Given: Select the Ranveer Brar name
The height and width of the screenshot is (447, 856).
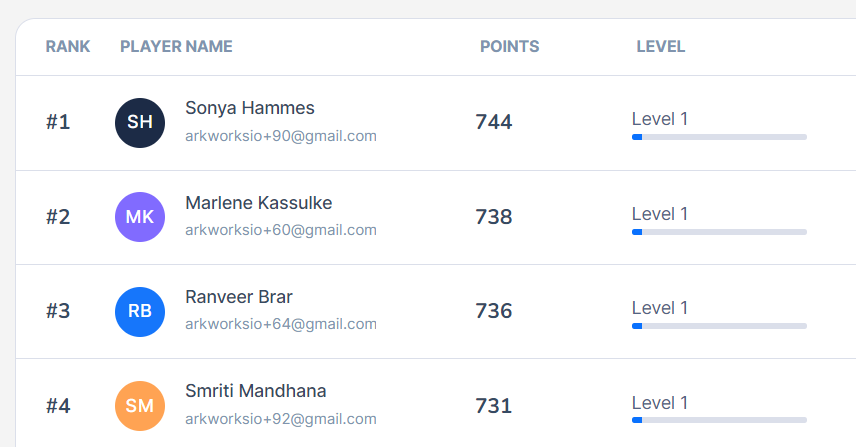Looking at the screenshot, I should coord(239,297).
